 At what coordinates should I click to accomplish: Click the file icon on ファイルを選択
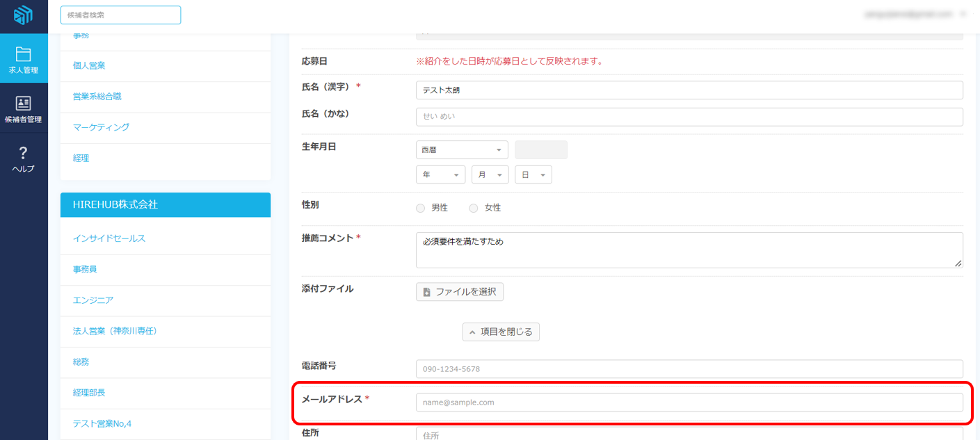(427, 293)
